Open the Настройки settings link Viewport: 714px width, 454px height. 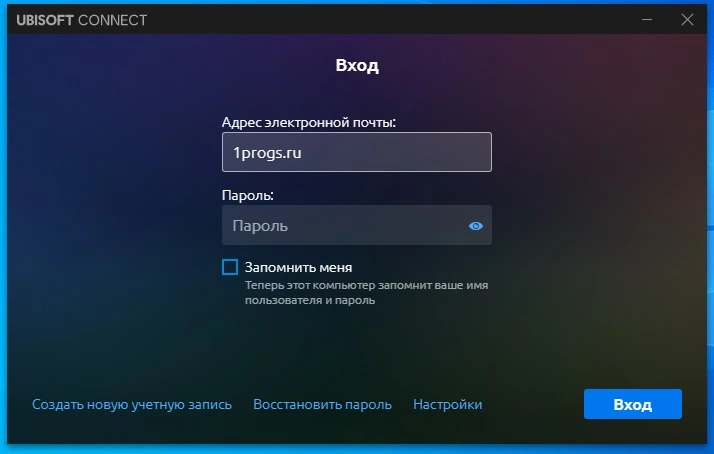(x=448, y=404)
